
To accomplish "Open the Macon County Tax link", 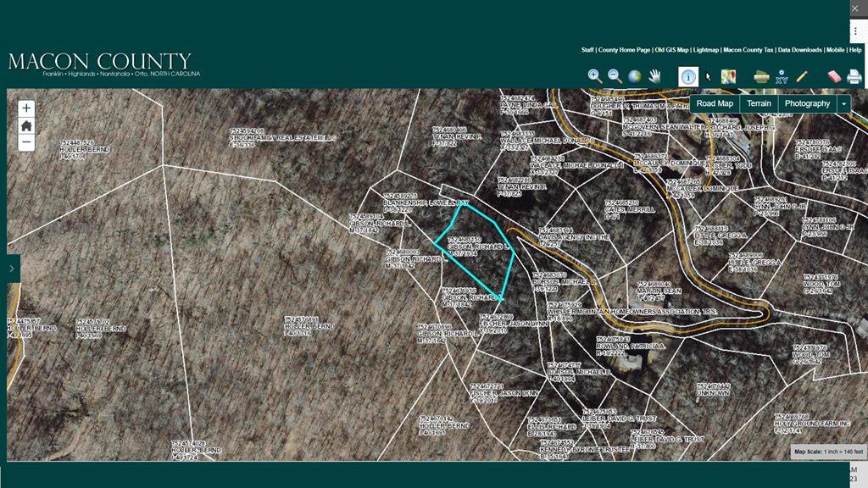I will click(748, 50).
